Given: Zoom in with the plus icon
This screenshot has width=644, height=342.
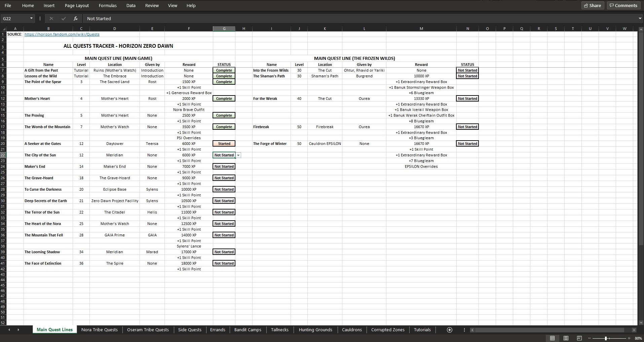Looking at the screenshot, I should coord(629,338).
